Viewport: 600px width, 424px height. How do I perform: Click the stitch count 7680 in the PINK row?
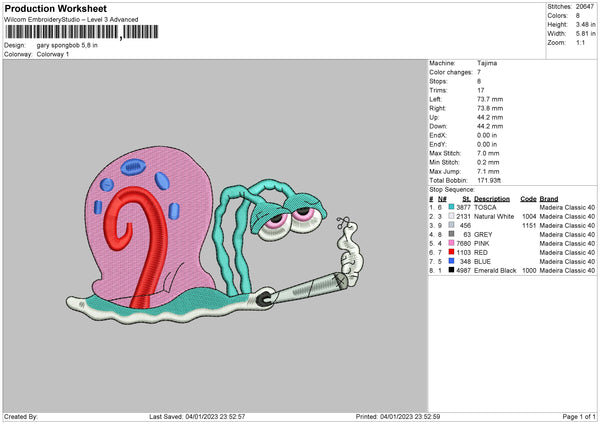[x=463, y=243]
